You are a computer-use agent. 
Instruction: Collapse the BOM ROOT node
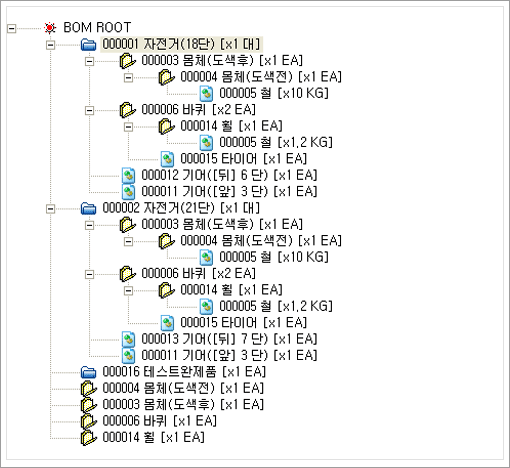click(x=11, y=28)
